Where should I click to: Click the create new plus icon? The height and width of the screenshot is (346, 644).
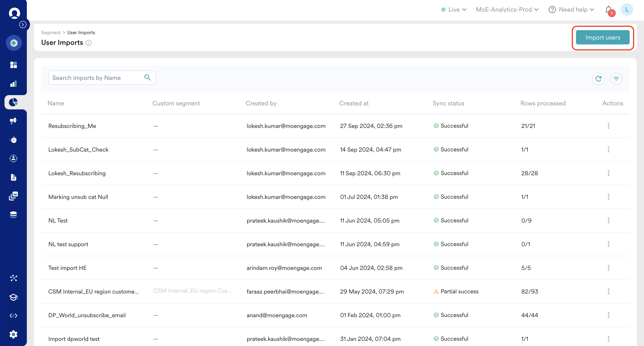[x=14, y=43]
